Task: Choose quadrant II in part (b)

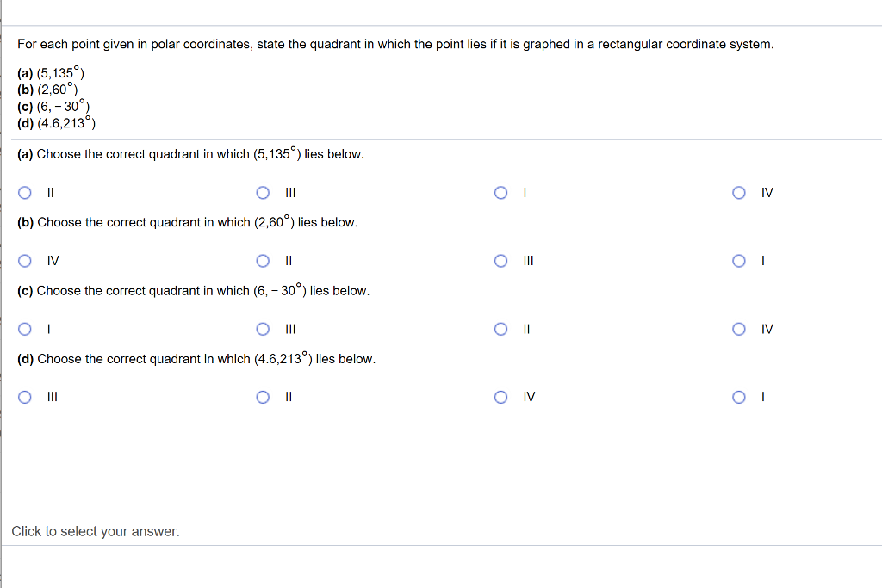Action: [263, 261]
